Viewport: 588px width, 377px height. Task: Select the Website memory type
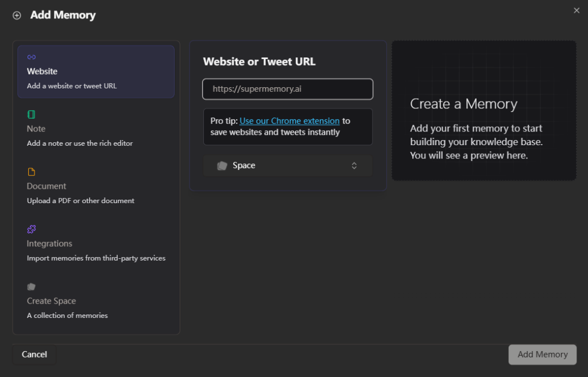coord(96,72)
